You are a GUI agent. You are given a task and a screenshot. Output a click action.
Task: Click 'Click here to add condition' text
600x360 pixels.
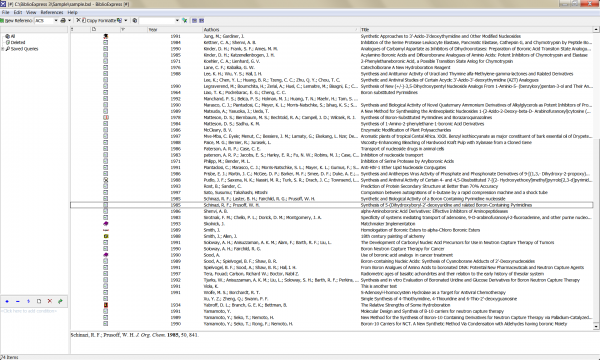coord(29,311)
